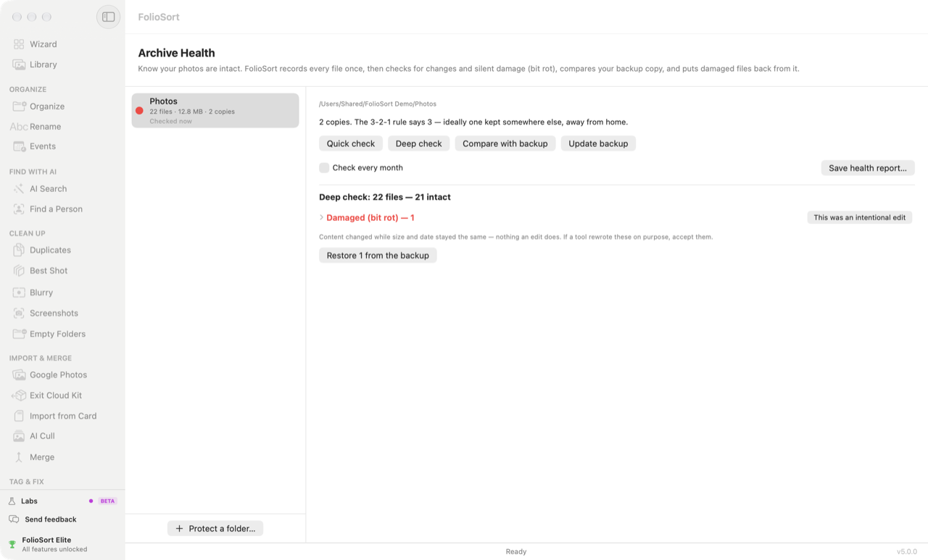Image resolution: width=928 pixels, height=560 pixels.
Task: Click Save health report button
Action: pos(868,168)
